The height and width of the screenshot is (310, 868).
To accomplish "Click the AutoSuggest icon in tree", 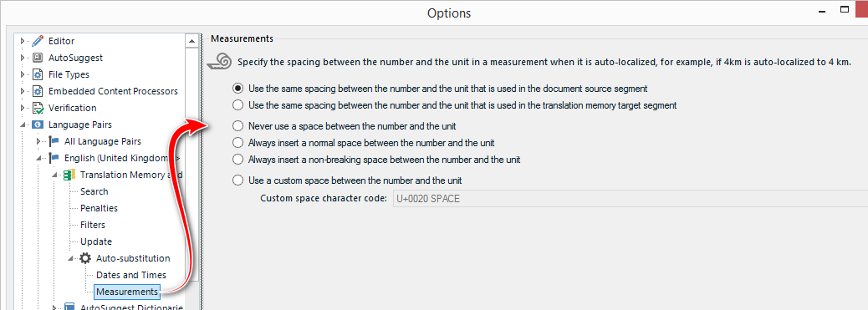I will tap(37, 58).
